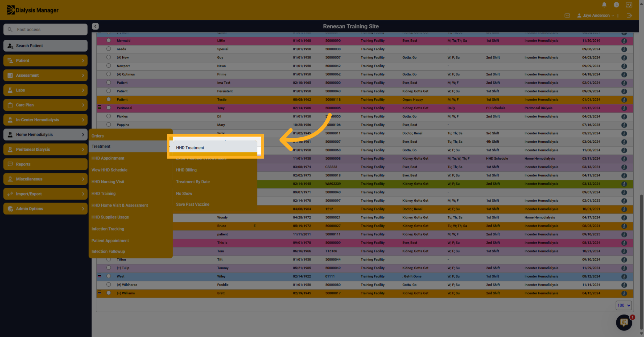
Task: Expand row marker beside Peritoneal patient
Action: (x=99, y=107)
